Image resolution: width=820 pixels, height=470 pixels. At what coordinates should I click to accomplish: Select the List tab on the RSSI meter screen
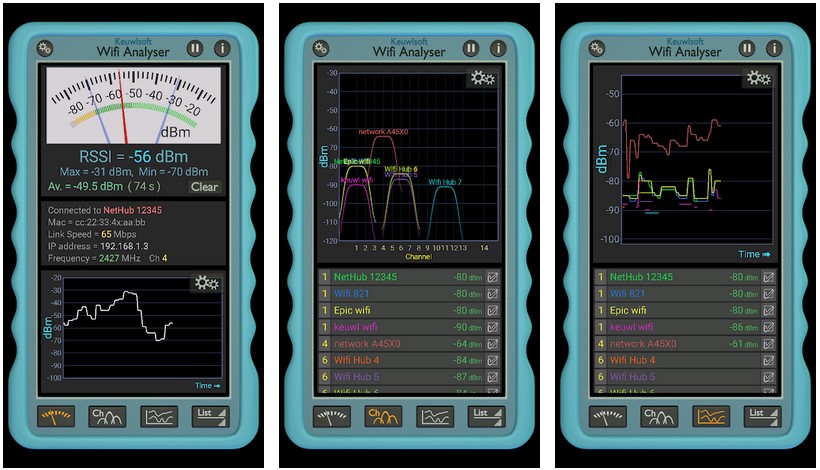point(210,417)
